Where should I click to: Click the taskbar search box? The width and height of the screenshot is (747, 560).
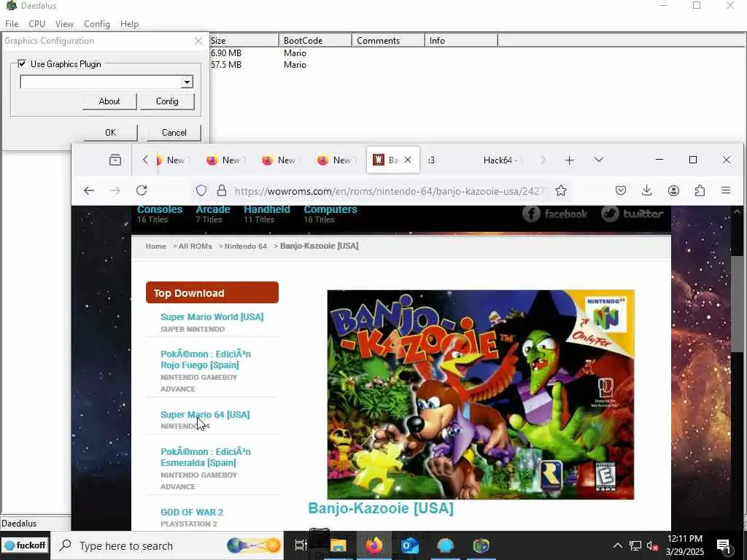(167, 545)
